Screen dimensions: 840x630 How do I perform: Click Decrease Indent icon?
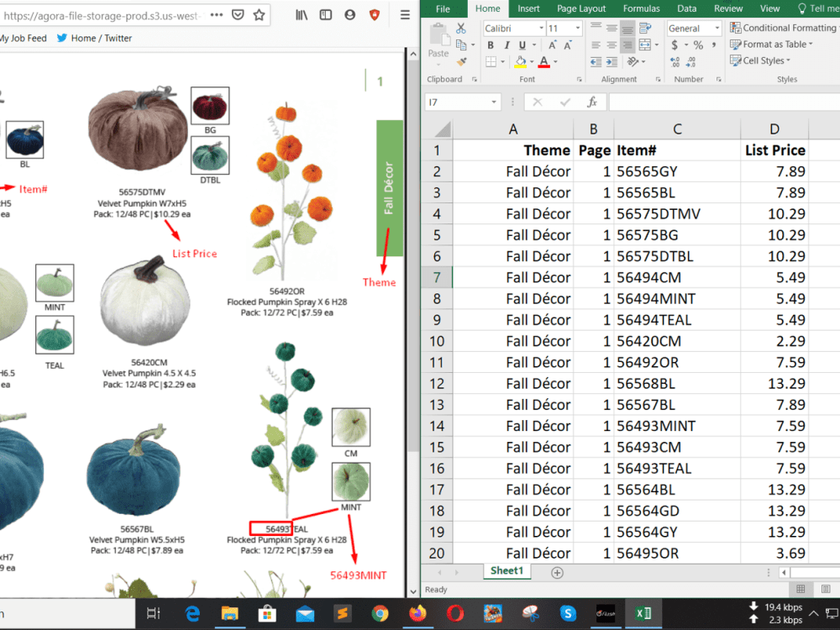[x=596, y=62]
